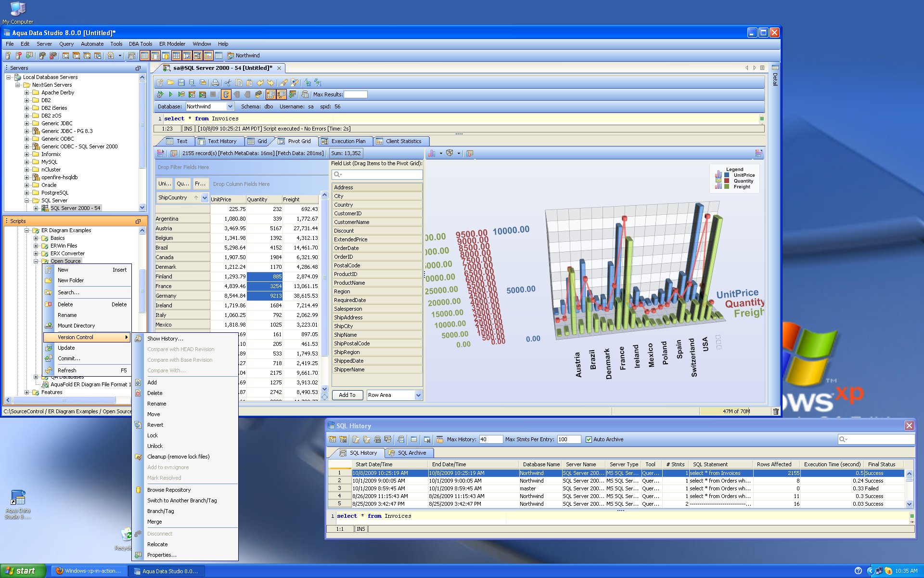Click the Fr... pivot data field button

[200, 184]
